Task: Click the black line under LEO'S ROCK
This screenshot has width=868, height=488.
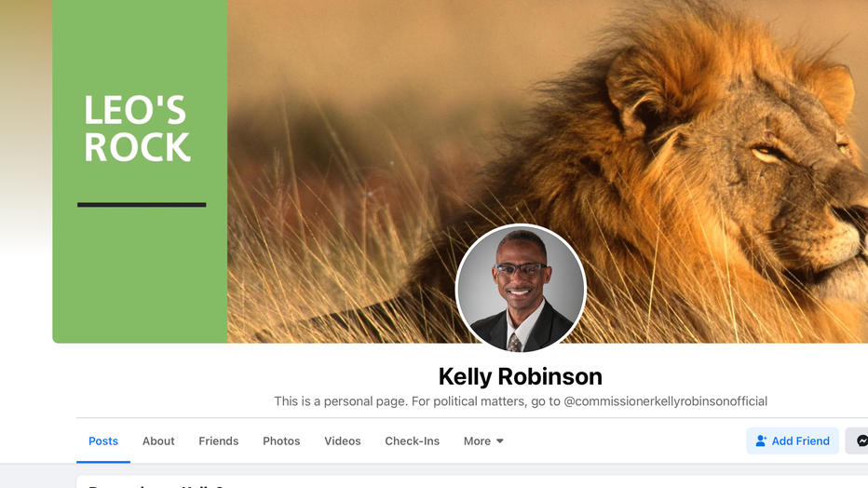Action: pos(142,205)
